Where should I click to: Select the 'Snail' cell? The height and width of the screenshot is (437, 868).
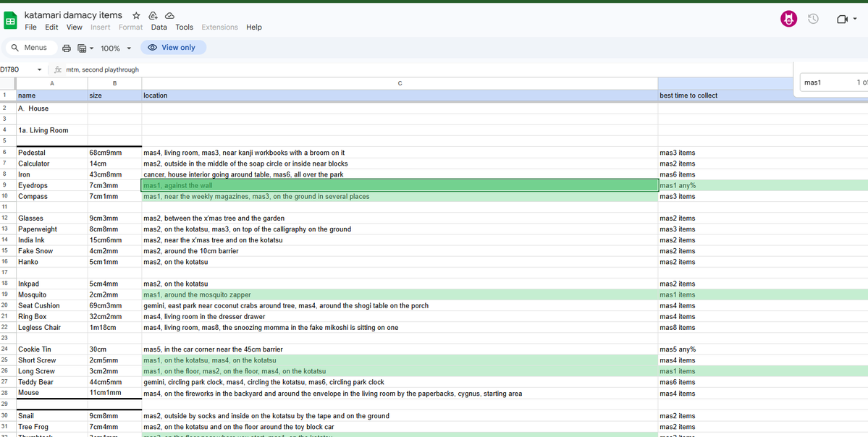pos(52,416)
